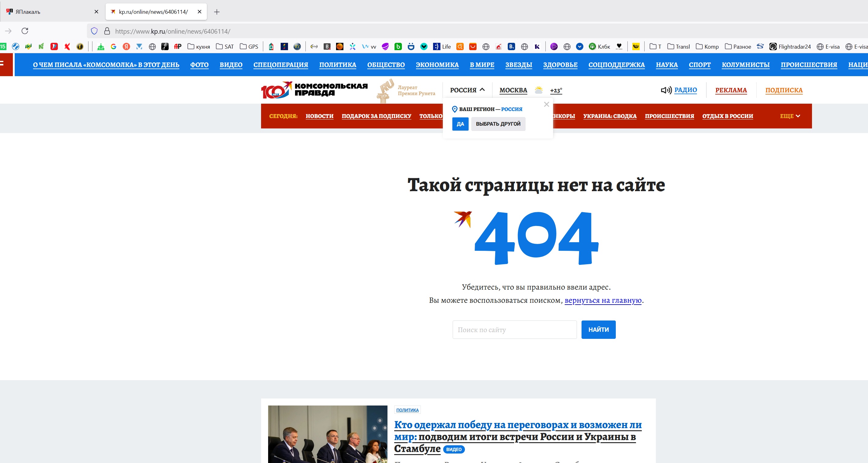The height and width of the screenshot is (463, 868).
Task: Open the ПОДПИСКА link
Action: (784, 90)
